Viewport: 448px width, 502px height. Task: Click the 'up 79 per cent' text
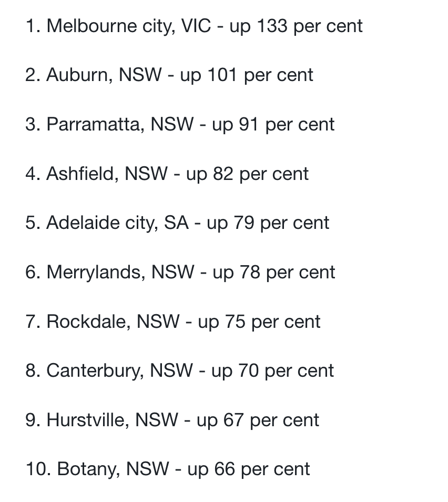pos(268,223)
